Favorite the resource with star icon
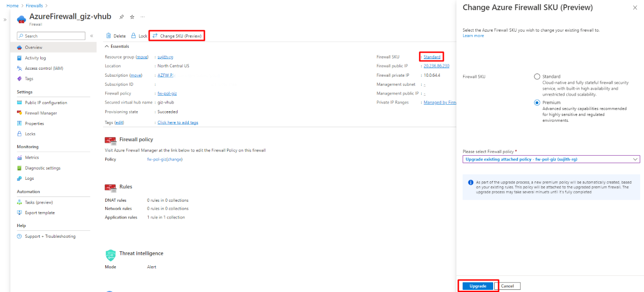The width and height of the screenshot is (644, 292). click(132, 17)
